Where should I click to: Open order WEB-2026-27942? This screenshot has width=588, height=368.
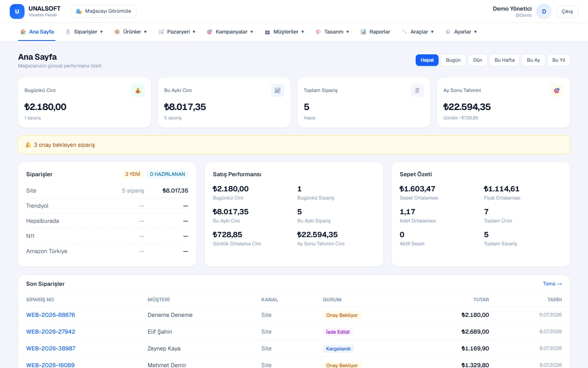pyautogui.click(x=51, y=332)
